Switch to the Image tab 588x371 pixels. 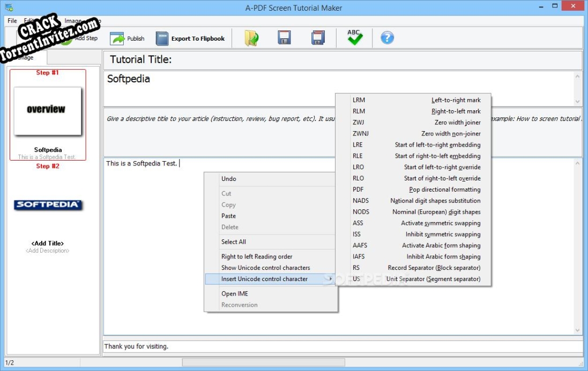coord(26,57)
